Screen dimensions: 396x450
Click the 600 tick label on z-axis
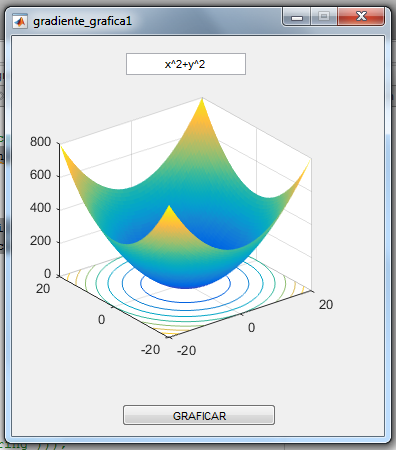point(40,175)
